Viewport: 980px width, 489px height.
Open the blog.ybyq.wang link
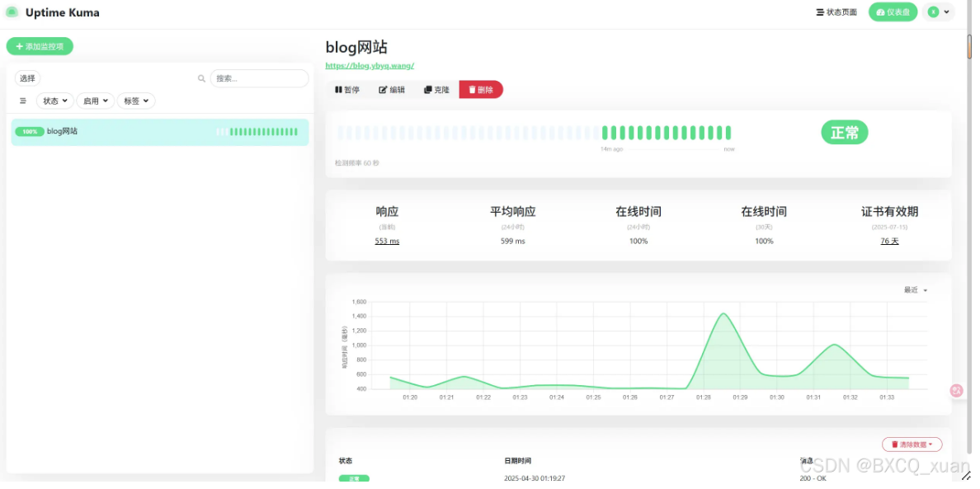370,65
